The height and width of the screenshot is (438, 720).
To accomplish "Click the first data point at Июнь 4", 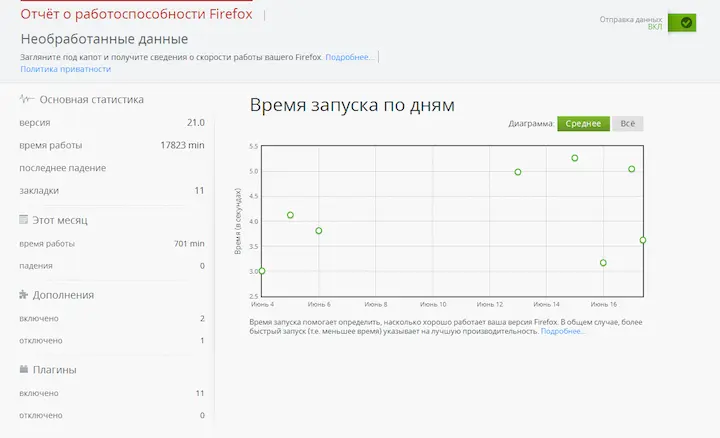I will pos(262,271).
